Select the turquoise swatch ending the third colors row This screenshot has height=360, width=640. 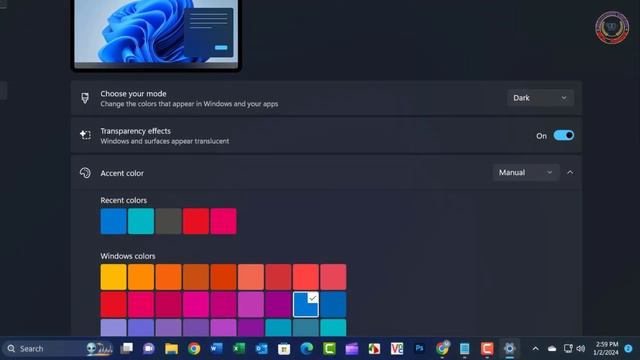(x=333, y=328)
